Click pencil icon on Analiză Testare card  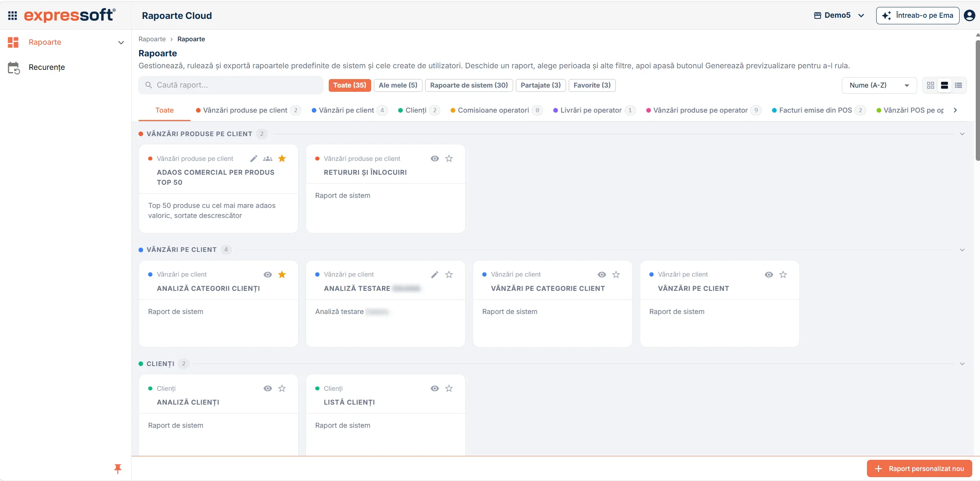pos(435,275)
